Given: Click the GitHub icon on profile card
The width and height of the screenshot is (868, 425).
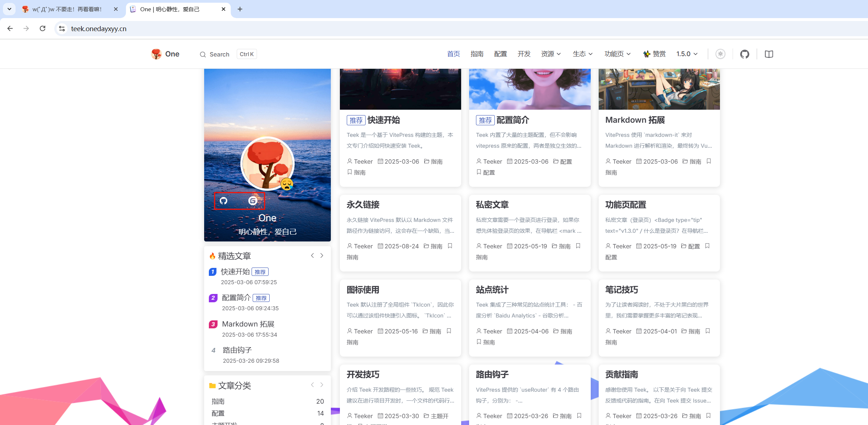Looking at the screenshot, I should (x=224, y=201).
